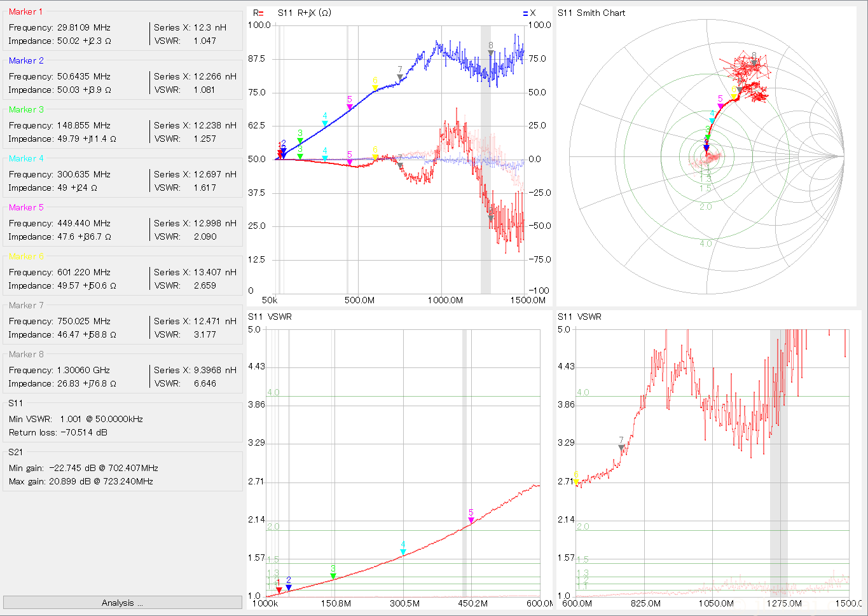Pick yellow marker 6 on the blue reactance trace
The height and width of the screenshot is (616, 868).
375,88
